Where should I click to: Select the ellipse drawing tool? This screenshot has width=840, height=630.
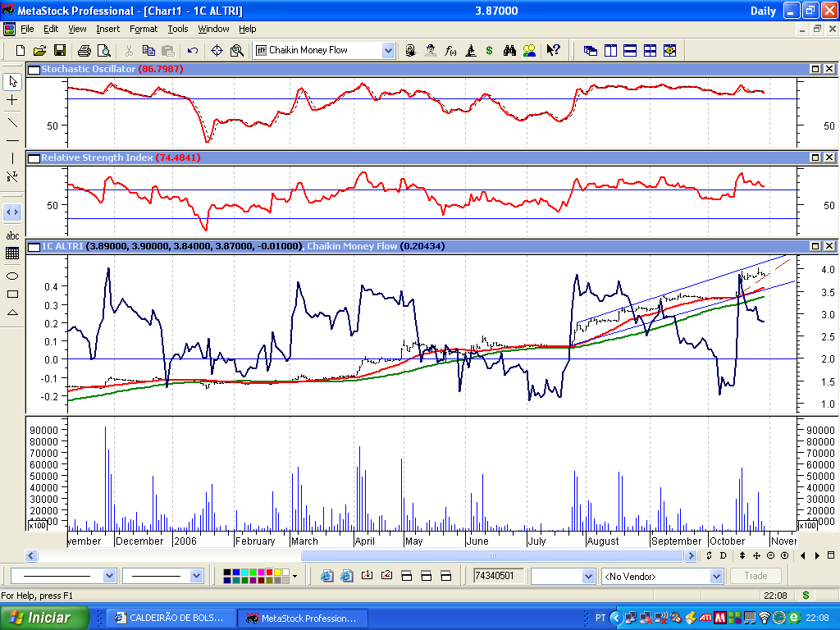point(12,276)
